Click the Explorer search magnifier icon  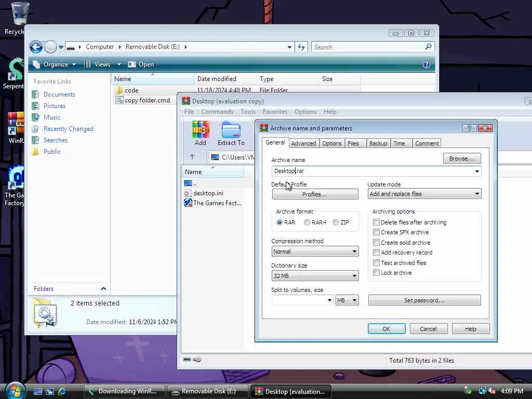(428, 46)
